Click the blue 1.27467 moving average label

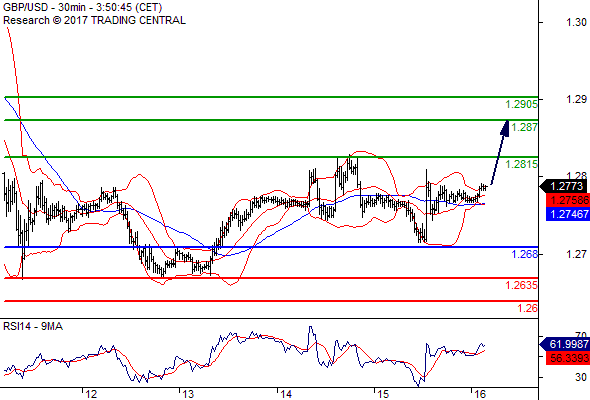pos(568,214)
